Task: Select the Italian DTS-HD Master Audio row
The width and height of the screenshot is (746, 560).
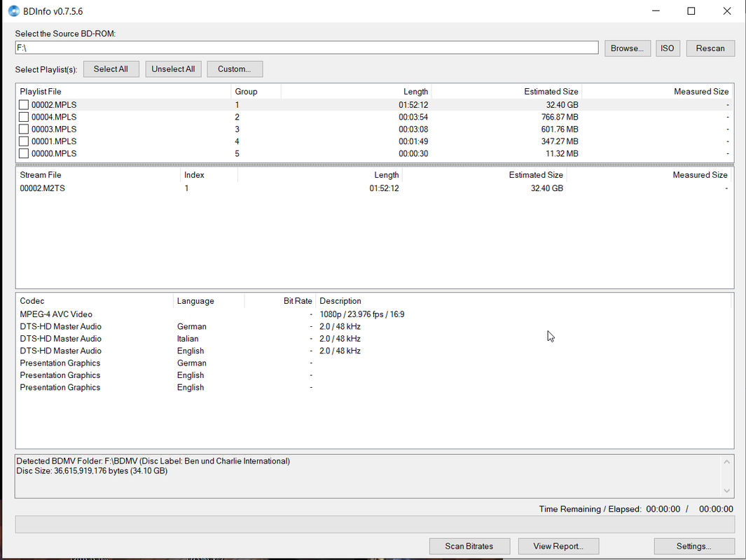Action: 375,339
